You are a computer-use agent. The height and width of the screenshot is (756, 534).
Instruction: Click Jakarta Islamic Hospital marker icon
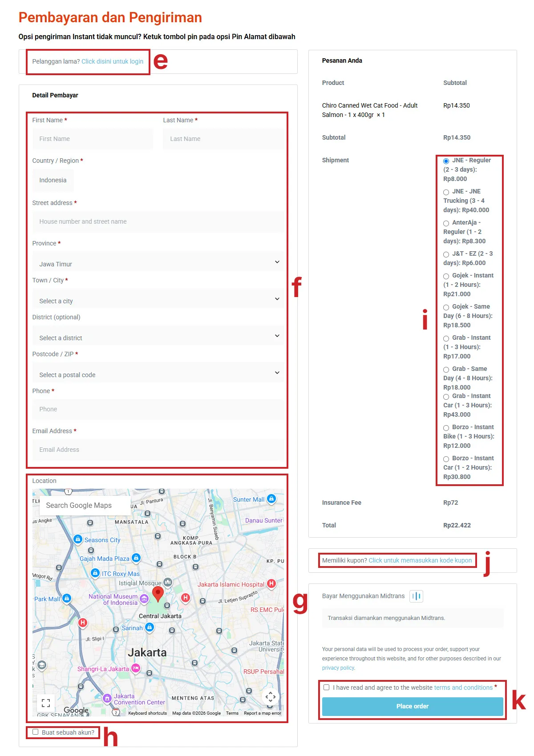[x=271, y=583]
